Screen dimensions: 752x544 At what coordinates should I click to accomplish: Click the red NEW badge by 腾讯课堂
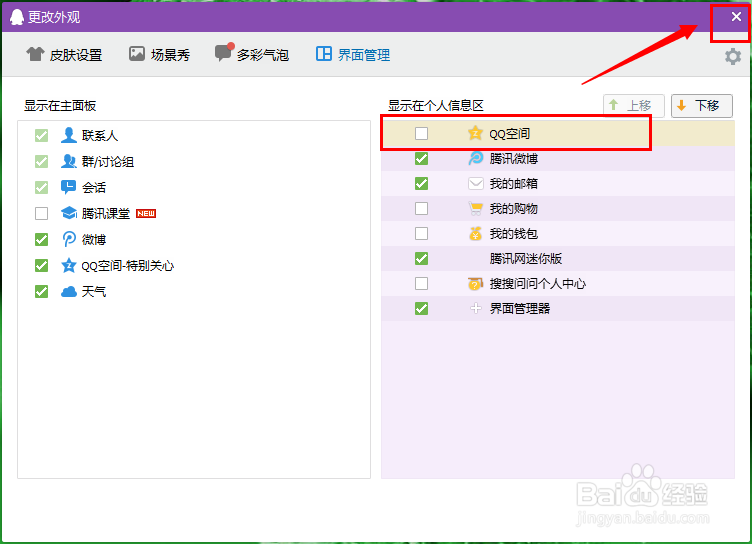(146, 213)
